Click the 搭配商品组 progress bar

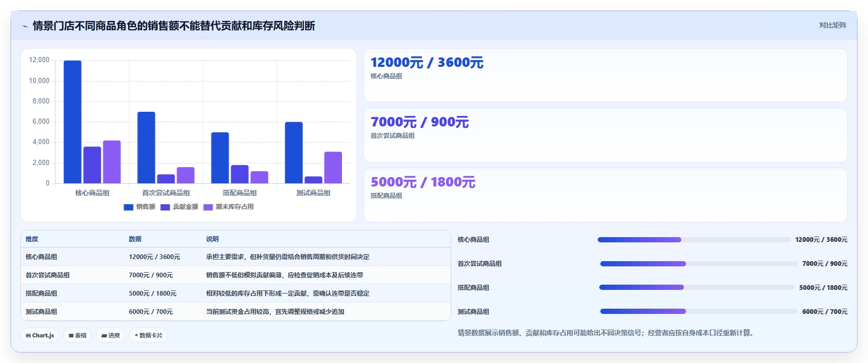[697, 288]
